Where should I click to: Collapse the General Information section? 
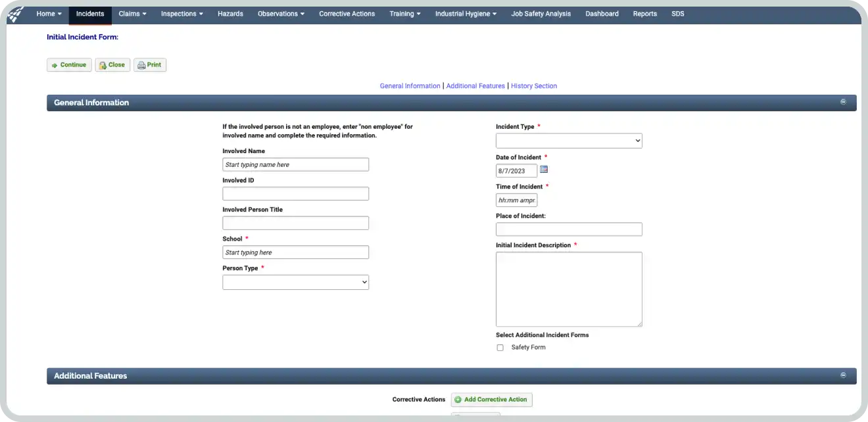coord(843,102)
